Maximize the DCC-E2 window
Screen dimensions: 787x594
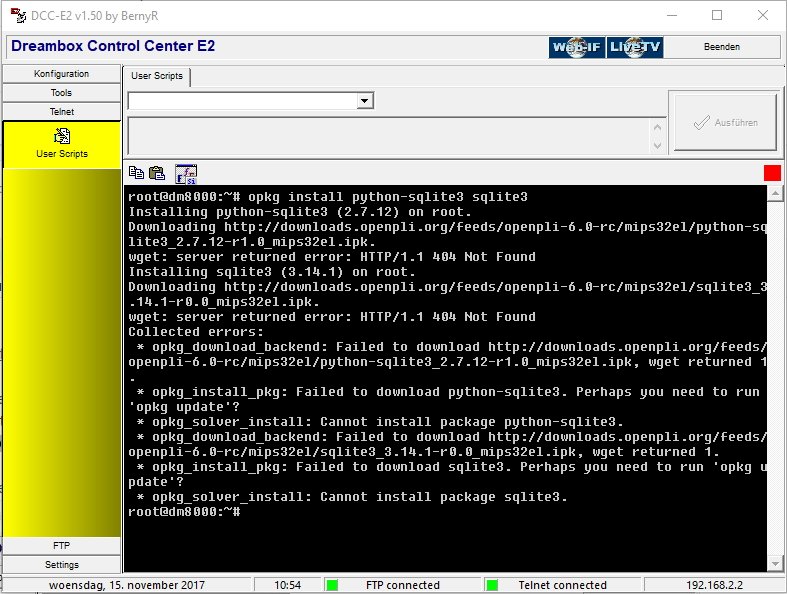pos(717,16)
